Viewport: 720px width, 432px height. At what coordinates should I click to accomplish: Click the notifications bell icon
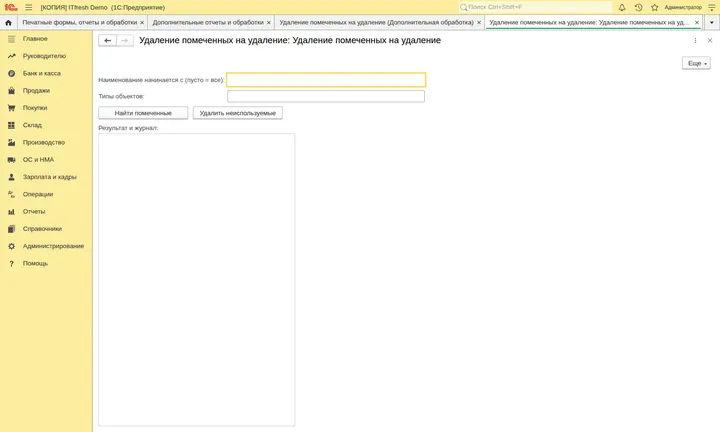click(x=622, y=7)
